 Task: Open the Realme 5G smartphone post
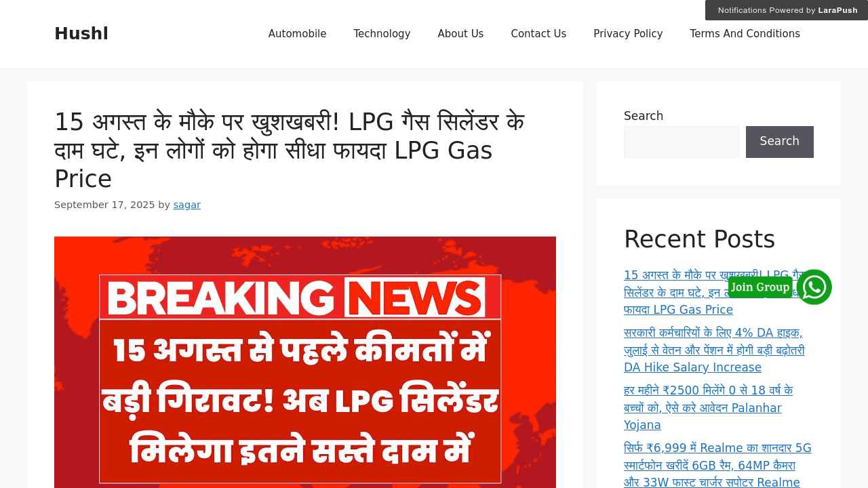tap(717, 465)
